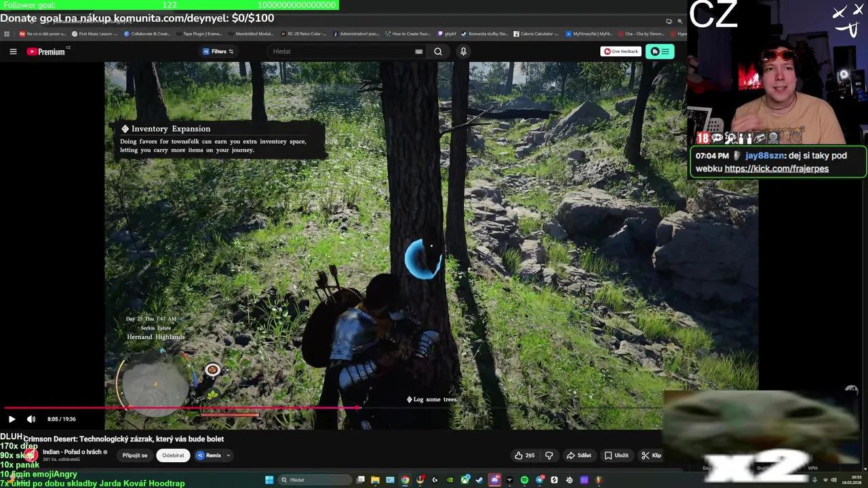Play the video with the play button
The image size is (868, 488).
pyautogui.click(x=12, y=419)
